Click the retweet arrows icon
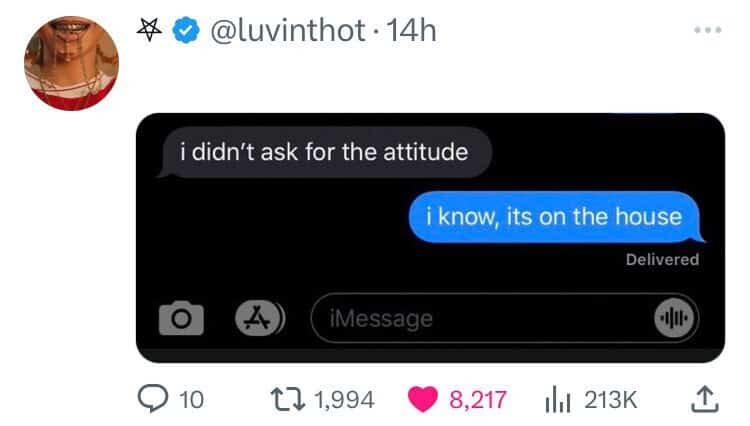Screen dimensions: 750x426 click(287, 399)
